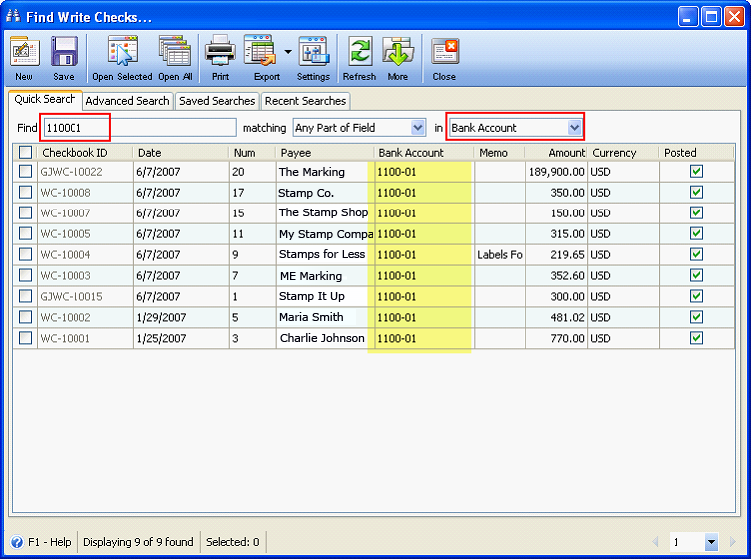Toggle Posted checkbox for Maria Smith row

(x=696, y=317)
